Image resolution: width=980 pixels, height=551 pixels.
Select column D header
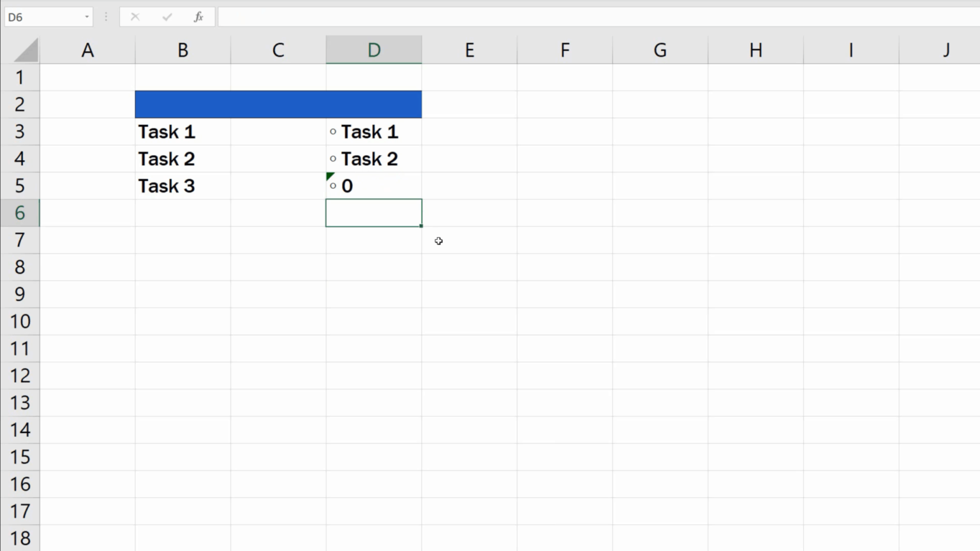[x=374, y=50]
